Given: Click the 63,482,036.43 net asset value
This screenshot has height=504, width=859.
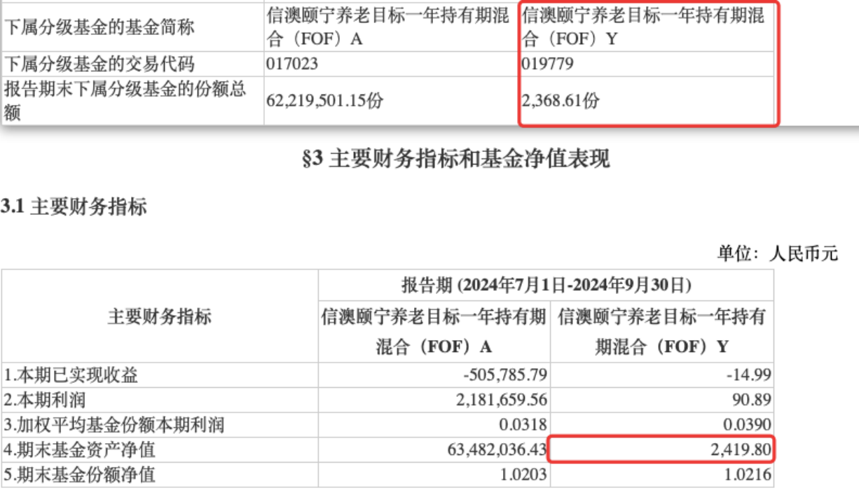Looking at the screenshot, I should (x=495, y=450).
